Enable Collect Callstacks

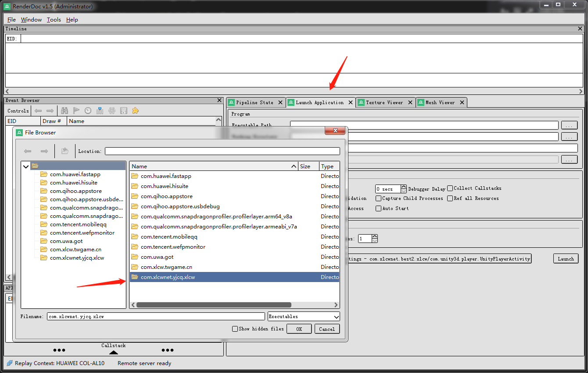point(450,188)
